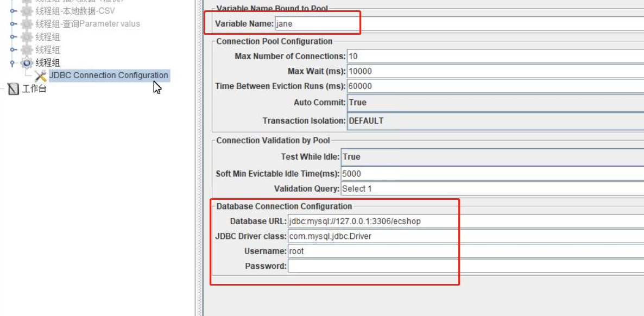Click into the Database URL field

coord(464,221)
